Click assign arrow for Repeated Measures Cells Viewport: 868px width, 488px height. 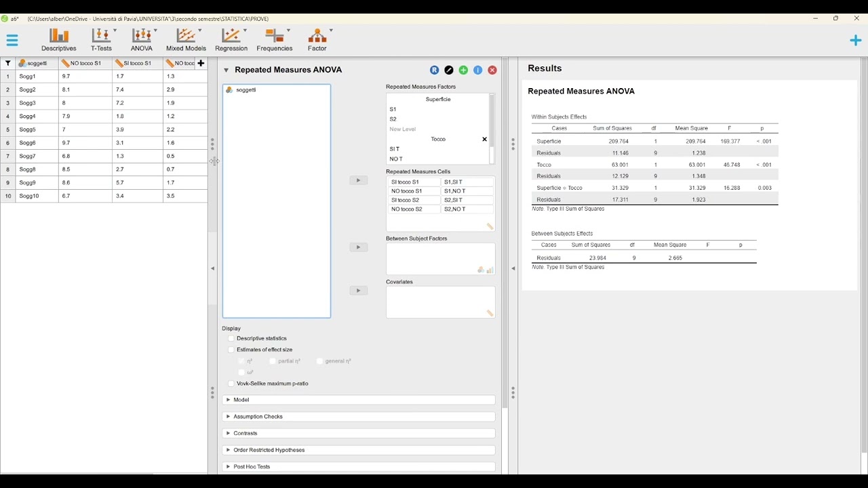[358, 180]
